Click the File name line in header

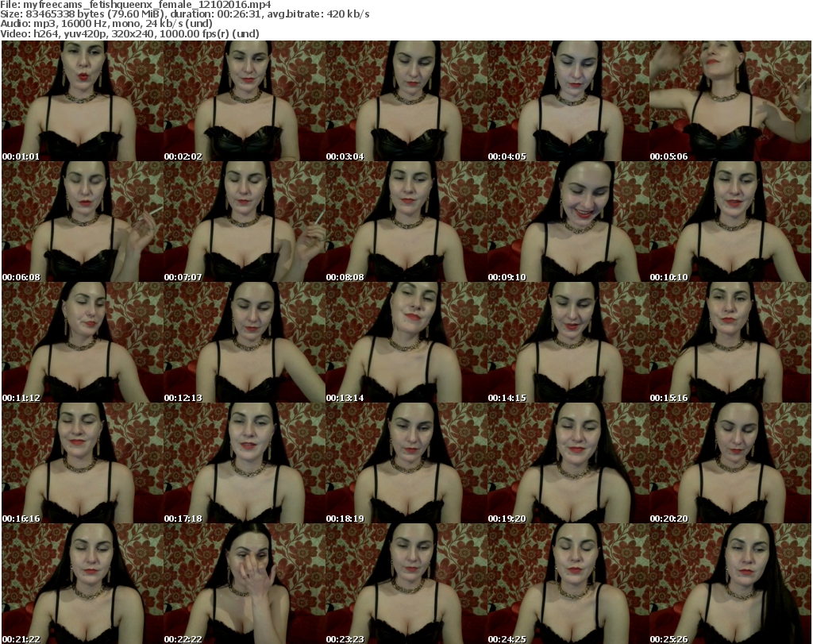click(x=136, y=5)
